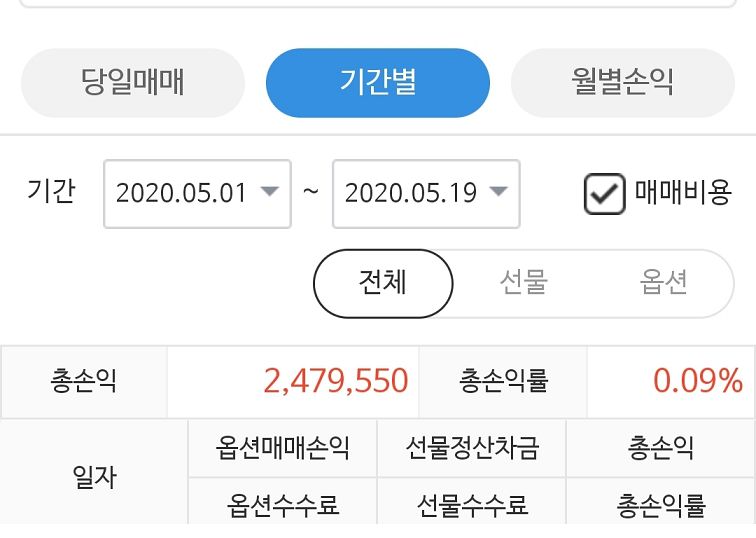Click the 총손익률 value 0.09%
The width and height of the screenshot is (756, 538).
[x=698, y=381]
